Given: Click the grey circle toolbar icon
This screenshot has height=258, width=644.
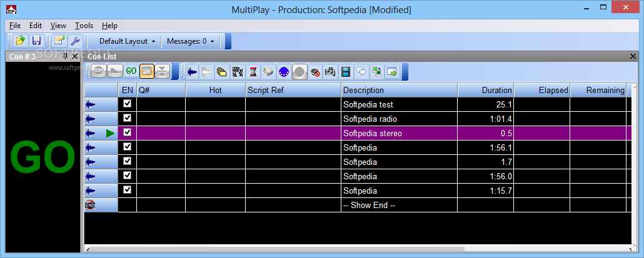Looking at the screenshot, I should [300, 72].
